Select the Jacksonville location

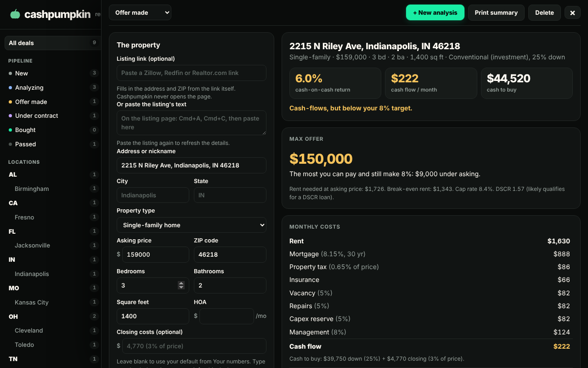52,245
